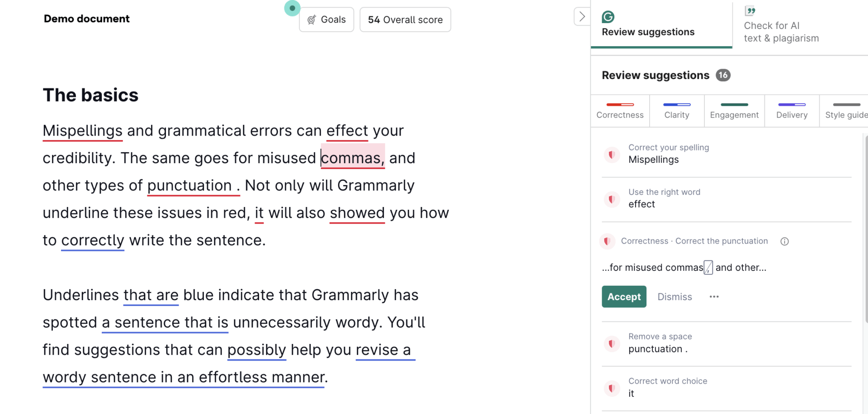This screenshot has height=414, width=868.
Task: Click the shield icon on the 'Use the right word' suggestion
Action: point(612,199)
